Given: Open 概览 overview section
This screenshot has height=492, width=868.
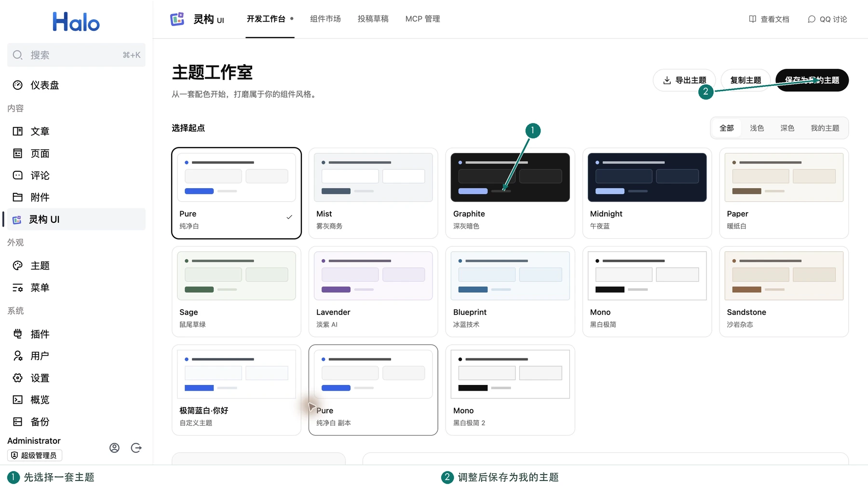Looking at the screenshot, I should point(76,400).
